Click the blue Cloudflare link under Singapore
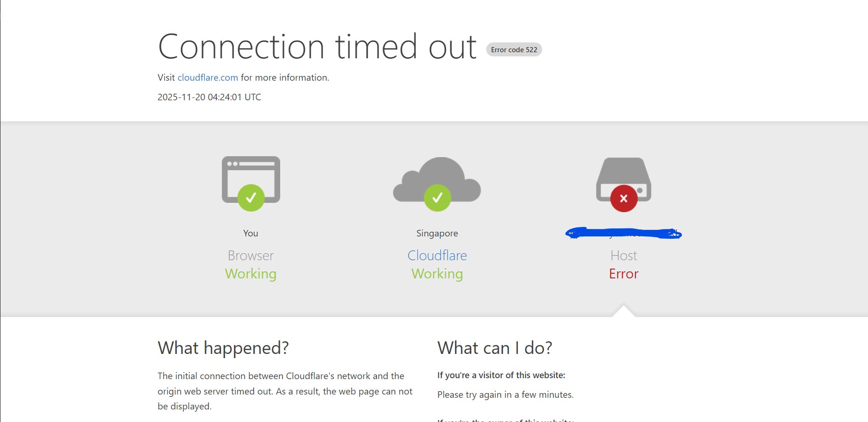 pyautogui.click(x=437, y=256)
